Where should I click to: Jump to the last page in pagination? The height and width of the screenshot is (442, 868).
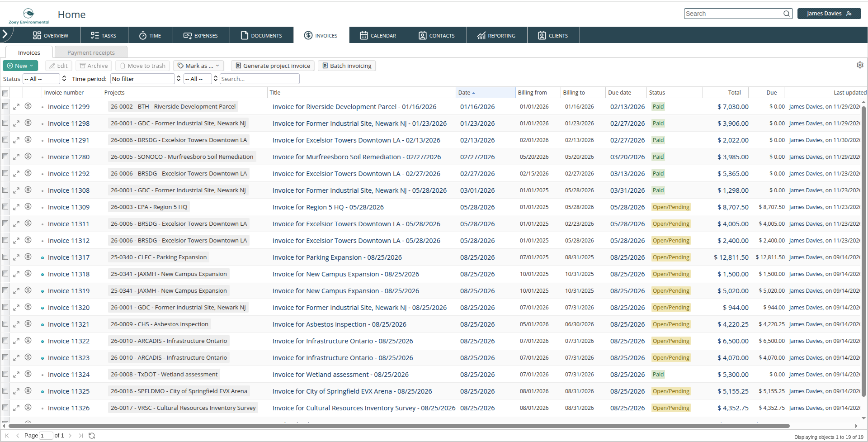tap(81, 436)
